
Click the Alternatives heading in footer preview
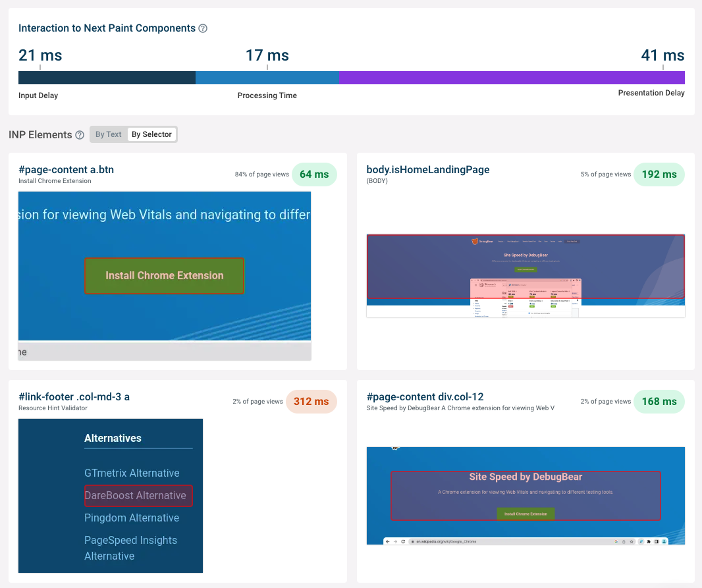point(113,438)
